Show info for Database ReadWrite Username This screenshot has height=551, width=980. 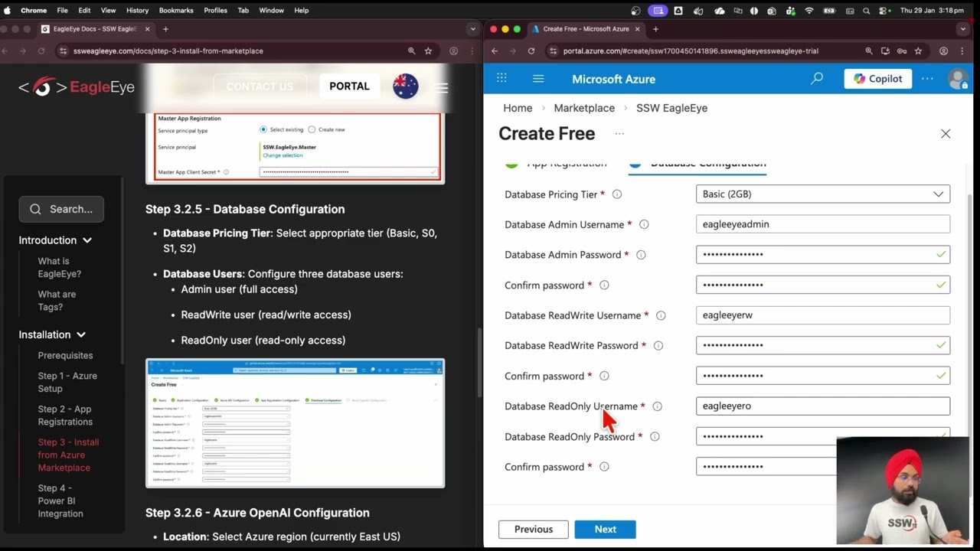pos(661,315)
